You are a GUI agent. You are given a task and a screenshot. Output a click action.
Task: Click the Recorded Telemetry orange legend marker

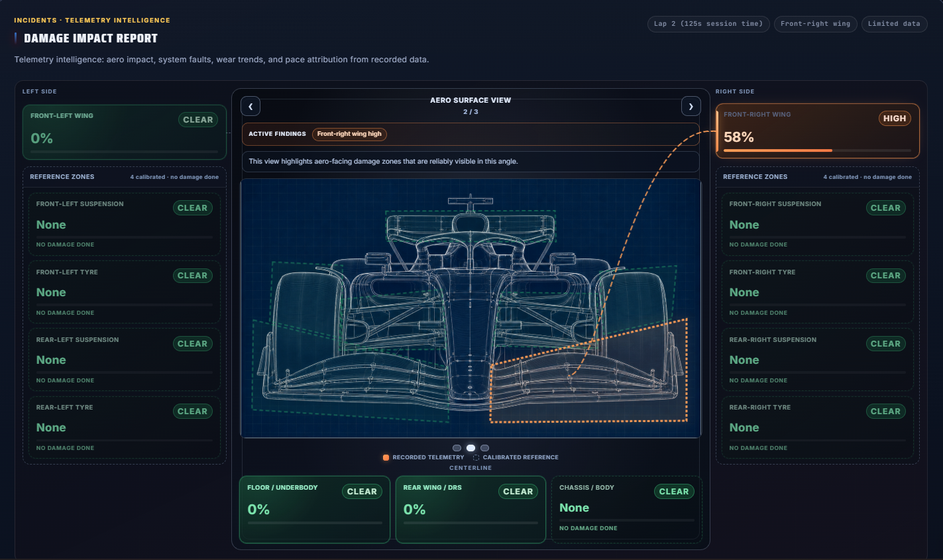coord(386,457)
